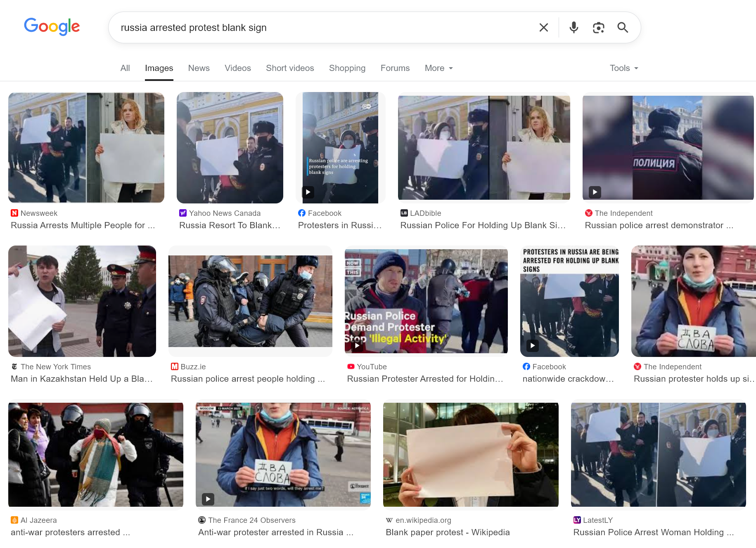Go to the Videos tab
Viewport: 756px width, 548px height.
click(x=238, y=68)
